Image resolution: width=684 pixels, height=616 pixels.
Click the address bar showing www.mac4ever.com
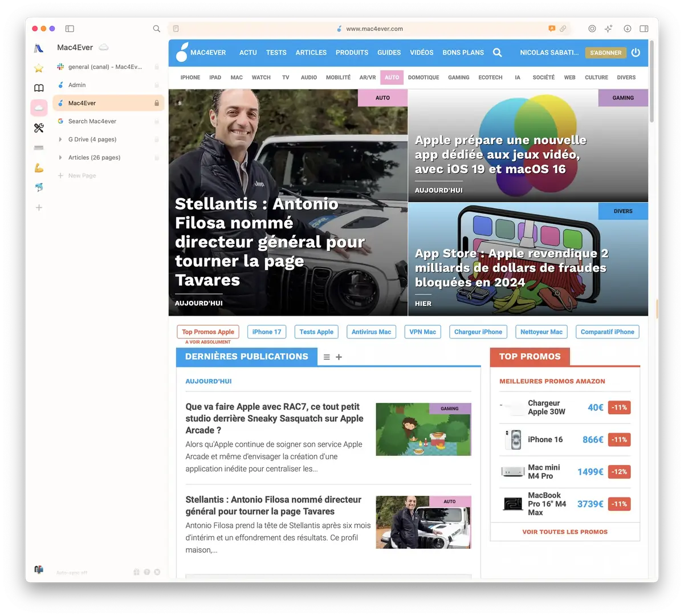tap(374, 28)
